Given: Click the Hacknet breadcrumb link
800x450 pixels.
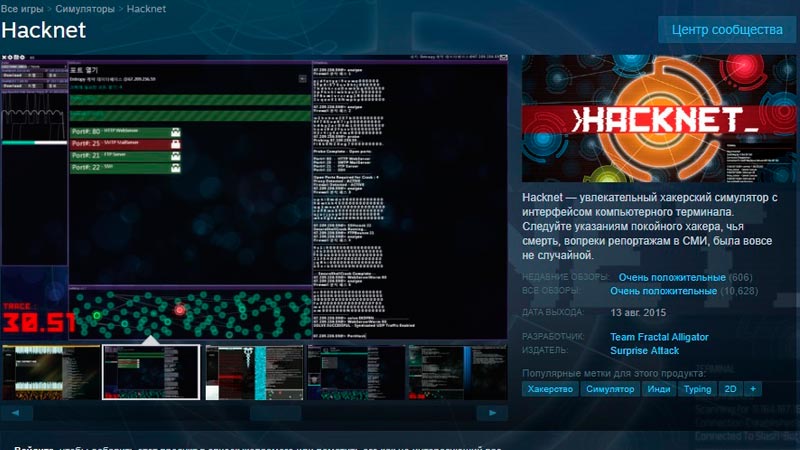Looking at the screenshot, I should point(146,9).
